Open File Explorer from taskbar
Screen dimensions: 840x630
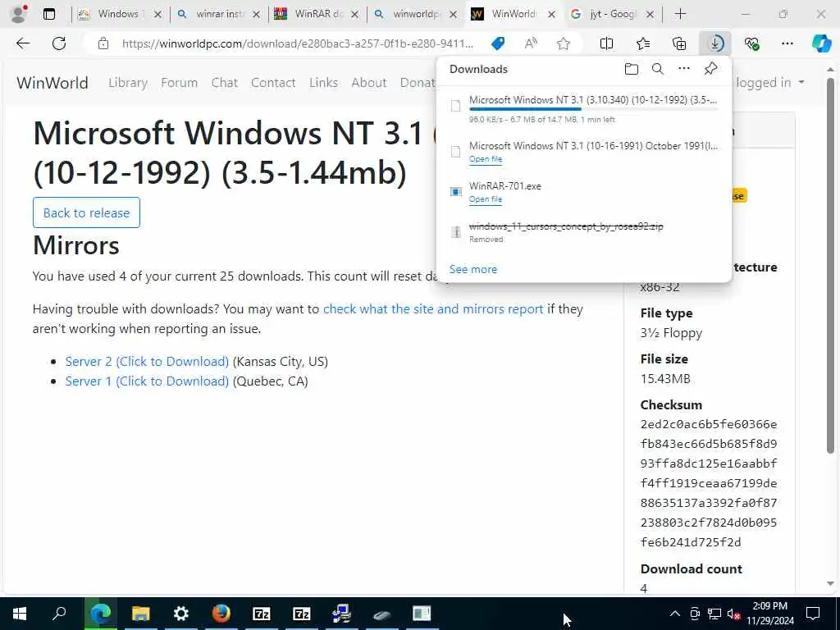pos(140,614)
